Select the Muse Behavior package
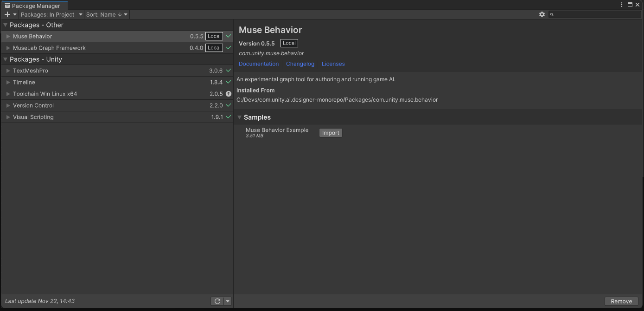 click(117, 36)
